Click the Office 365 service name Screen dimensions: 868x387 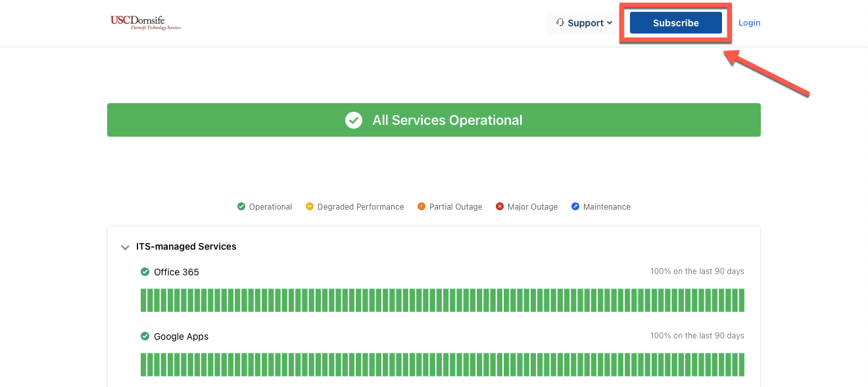point(176,272)
